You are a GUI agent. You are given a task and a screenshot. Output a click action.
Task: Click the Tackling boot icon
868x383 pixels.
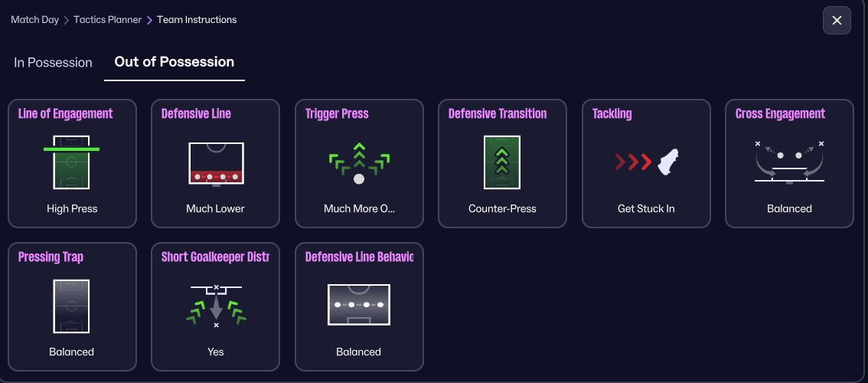point(648,162)
